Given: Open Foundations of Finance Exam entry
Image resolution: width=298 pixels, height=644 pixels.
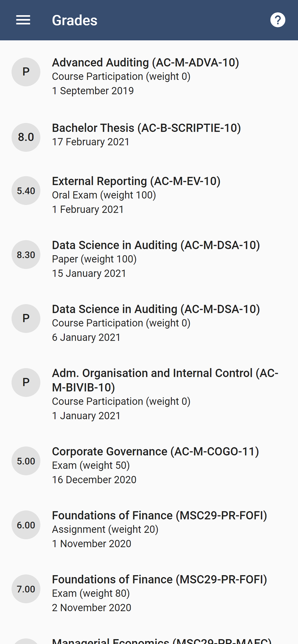Looking at the screenshot, I should pos(159,593).
